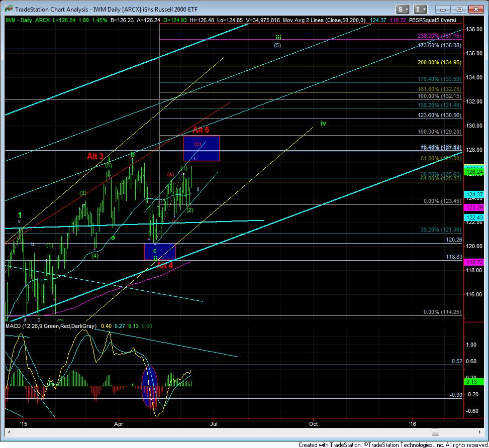Minimize the Chart Analysis window
This screenshot has width=489, height=448.
443,10
